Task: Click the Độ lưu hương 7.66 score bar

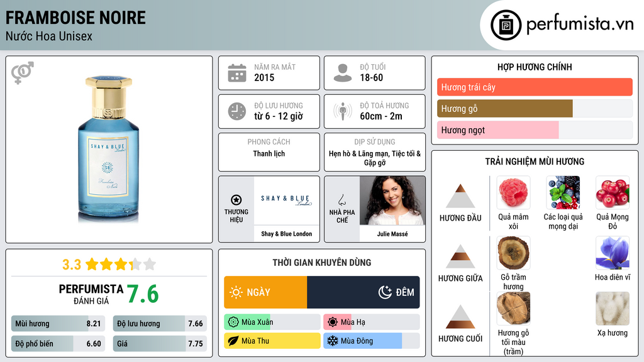Action: (x=160, y=324)
